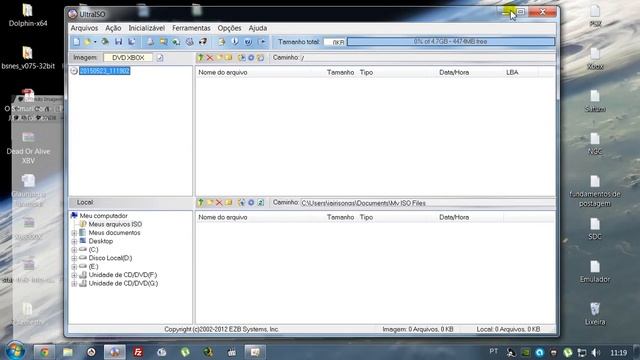This screenshot has width=640, height=360.
Task: Click the last arrow icon in main toolbar
Action: coord(262,42)
